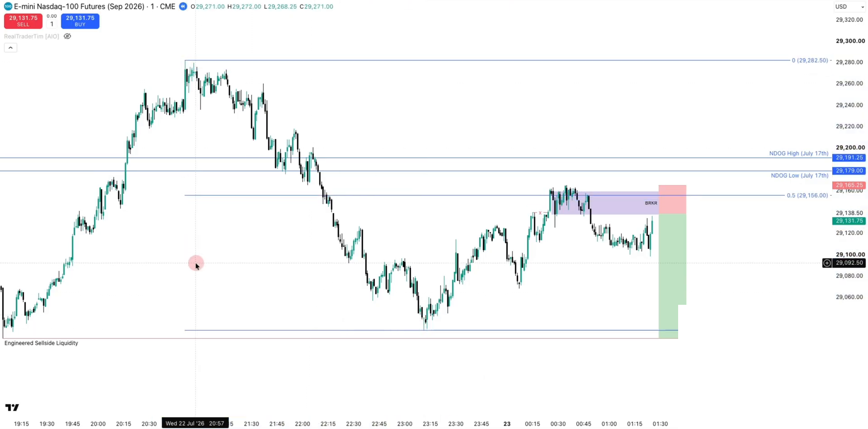Click the blue BUY 29,131.75 button
The width and height of the screenshot is (868, 429).
tap(80, 21)
